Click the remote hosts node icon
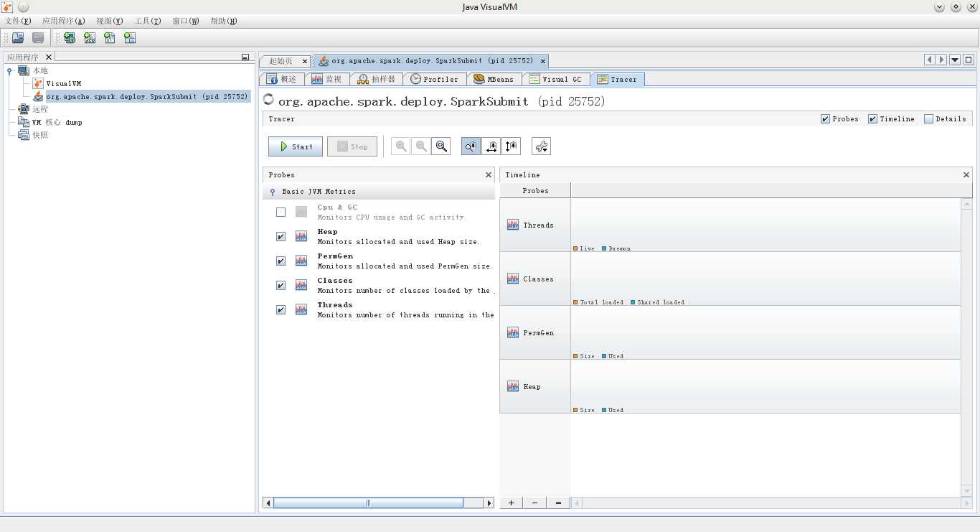Viewport: 980px width, 532px height. pyautogui.click(x=24, y=109)
